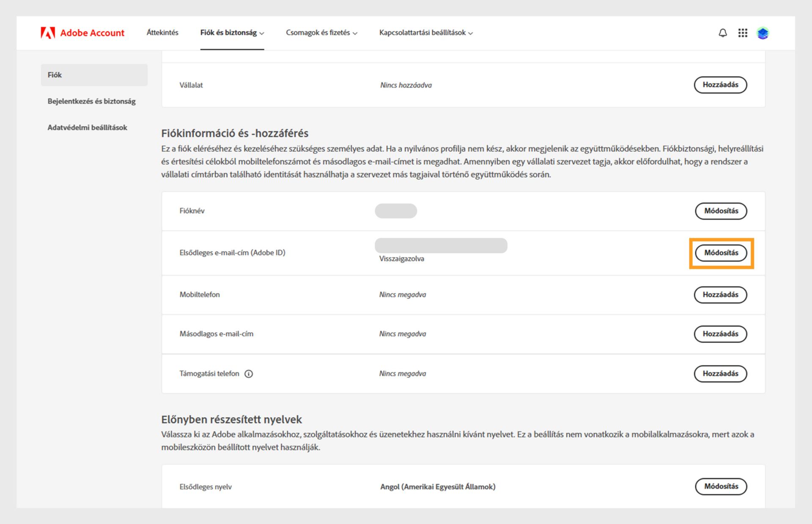Expand the Csomagok és fizetés dropdown
Image resolution: width=812 pixels, height=524 pixels.
[321, 33]
